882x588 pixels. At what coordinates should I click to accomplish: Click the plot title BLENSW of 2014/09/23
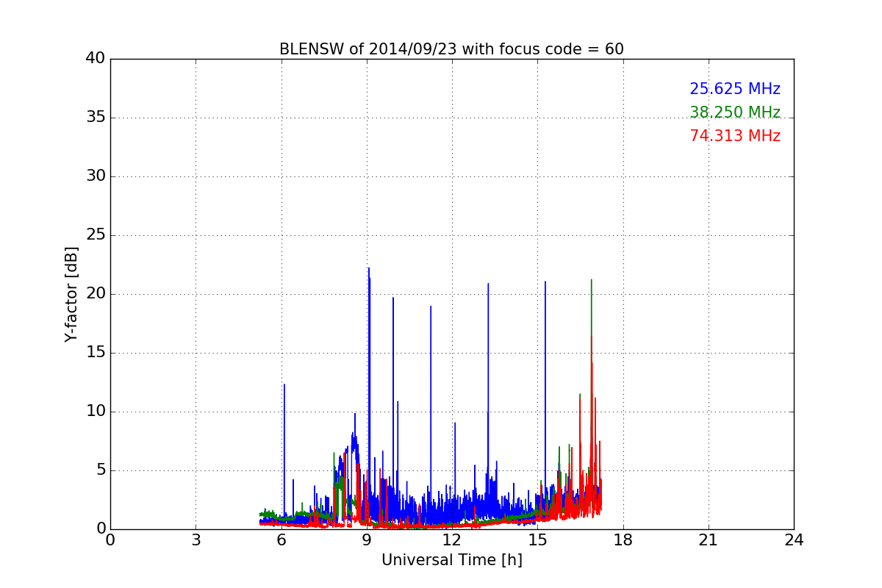click(x=451, y=49)
